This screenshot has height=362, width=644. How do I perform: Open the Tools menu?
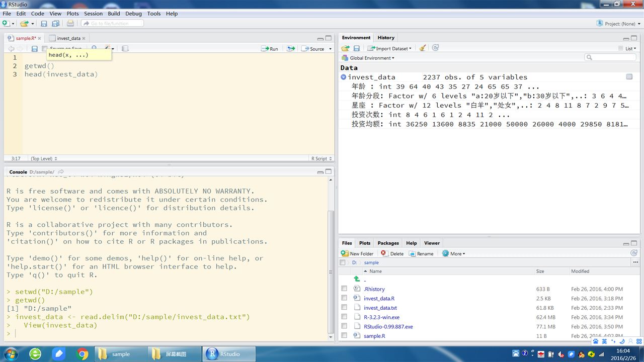point(154,14)
